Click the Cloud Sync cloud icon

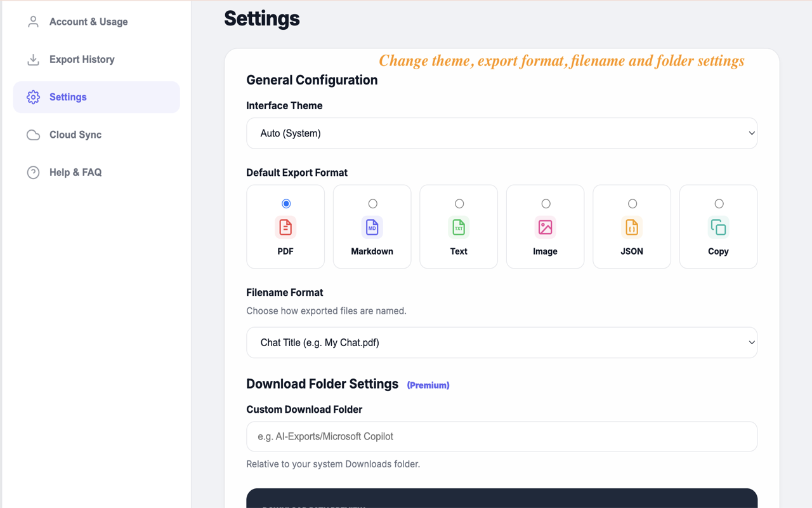point(33,135)
